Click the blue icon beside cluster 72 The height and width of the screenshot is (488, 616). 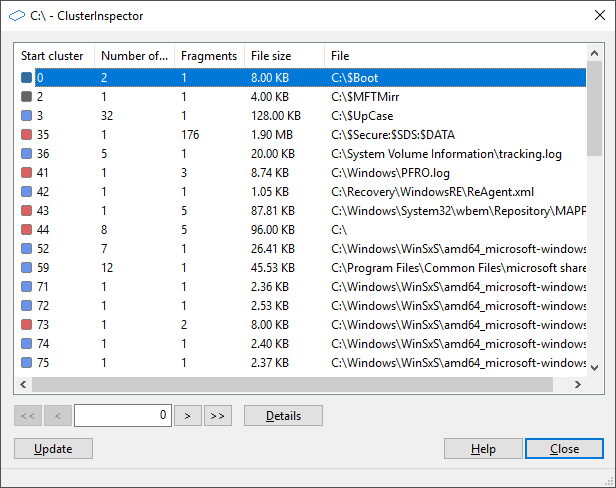[26, 305]
